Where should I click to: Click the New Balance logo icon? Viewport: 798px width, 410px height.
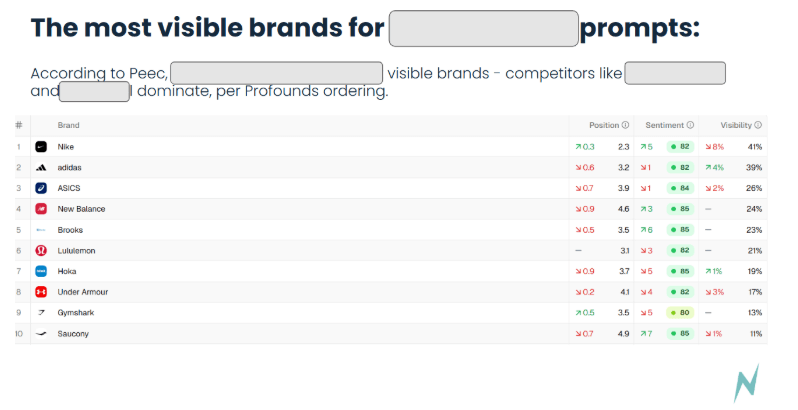click(41, 209)
